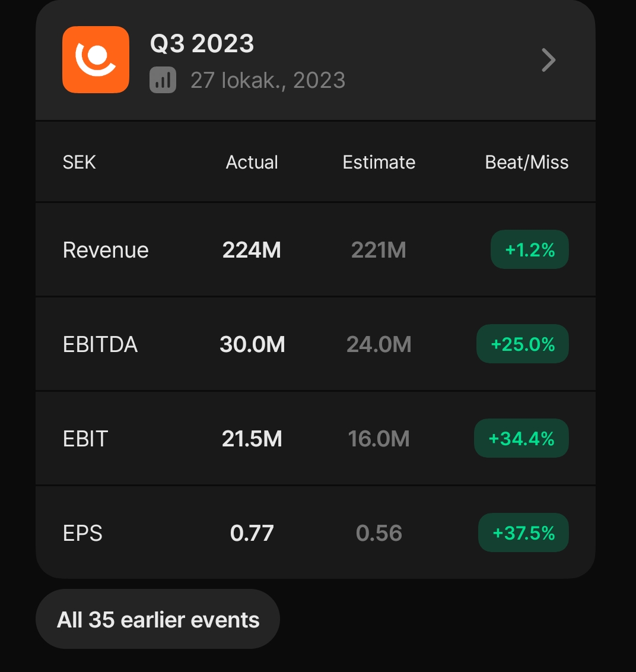
Task: Click the Actual column header
Action: tap(252, 162)
